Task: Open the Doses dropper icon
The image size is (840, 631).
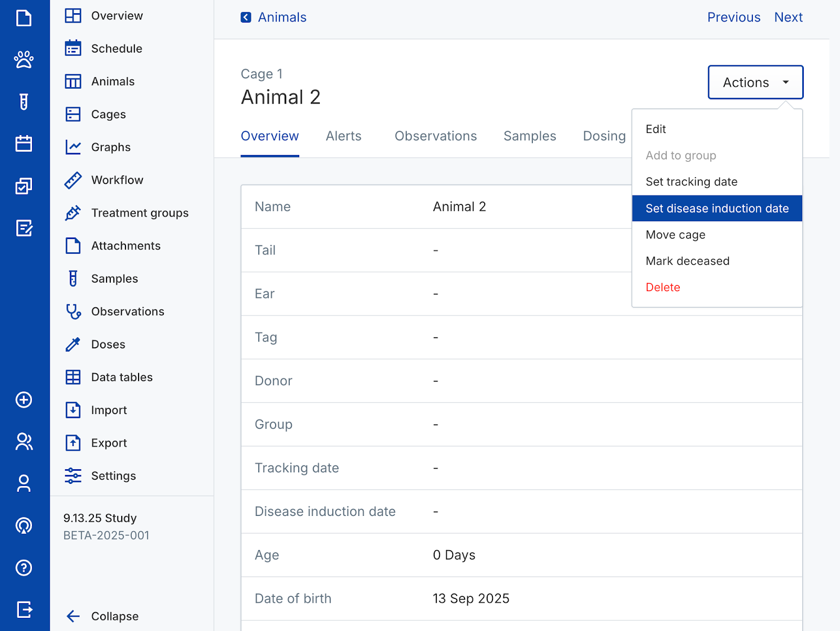Action: pos(73,345)
